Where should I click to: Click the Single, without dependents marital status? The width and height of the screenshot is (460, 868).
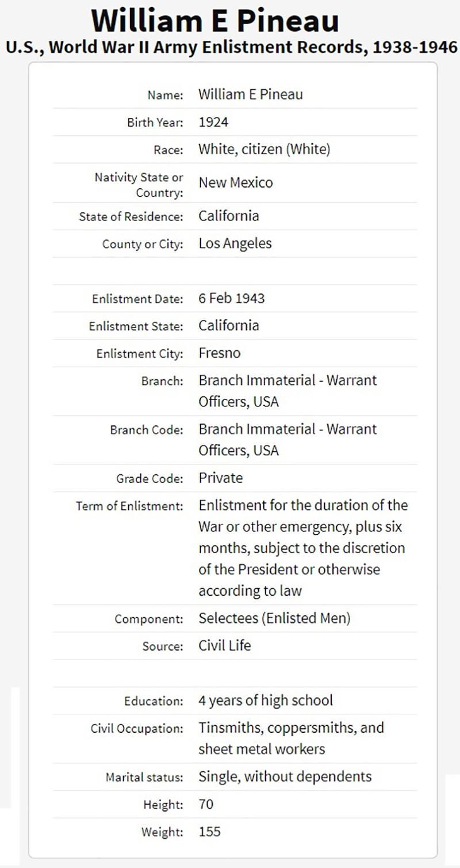pyautogui.click(x=285, y=776)
